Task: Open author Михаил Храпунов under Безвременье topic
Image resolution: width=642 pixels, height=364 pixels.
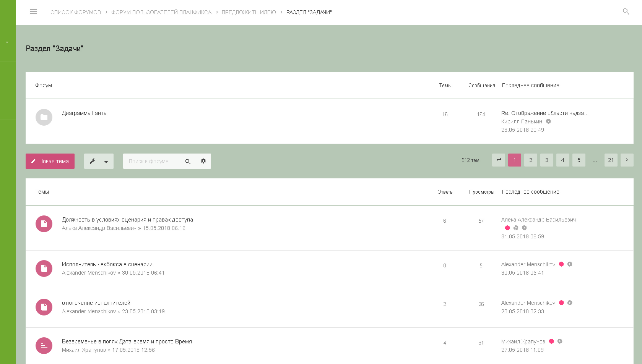Action: (84, 350)
